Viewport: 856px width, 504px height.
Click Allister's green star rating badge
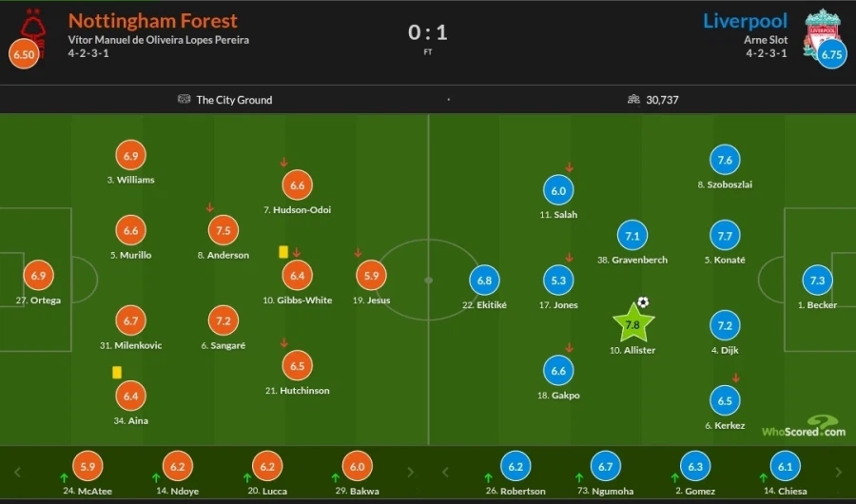pos(632,324)
